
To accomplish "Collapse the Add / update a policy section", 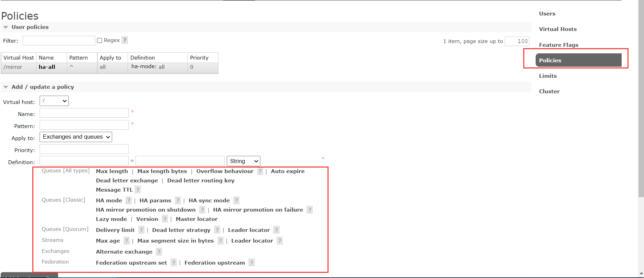I will [x=43, y=87].
